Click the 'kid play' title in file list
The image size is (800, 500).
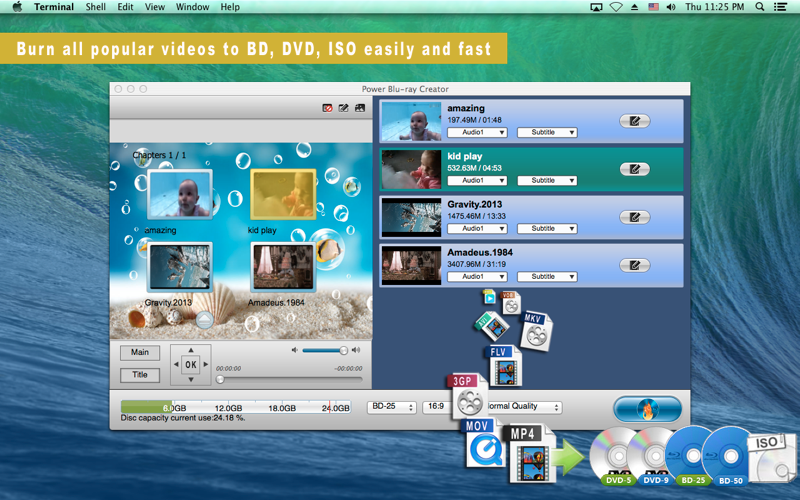[x=465, y=156]
